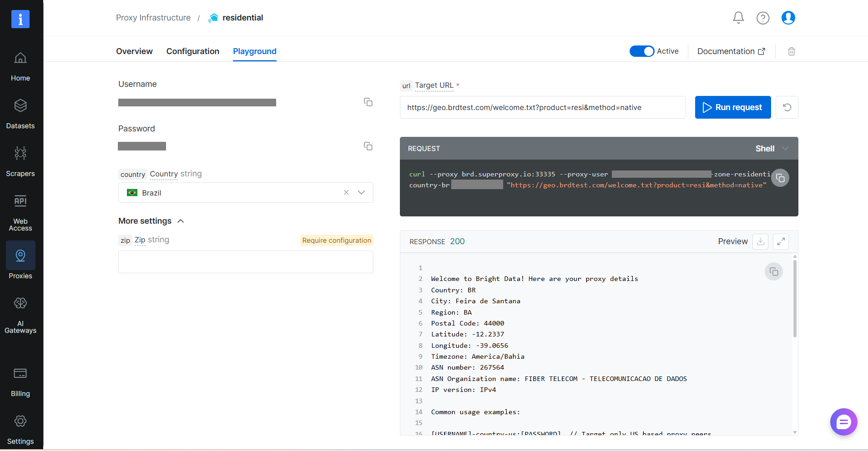Click the 'City: Feira de Santana' line
868x451 pixels.
pyautogui.click(x=475, y=301)
